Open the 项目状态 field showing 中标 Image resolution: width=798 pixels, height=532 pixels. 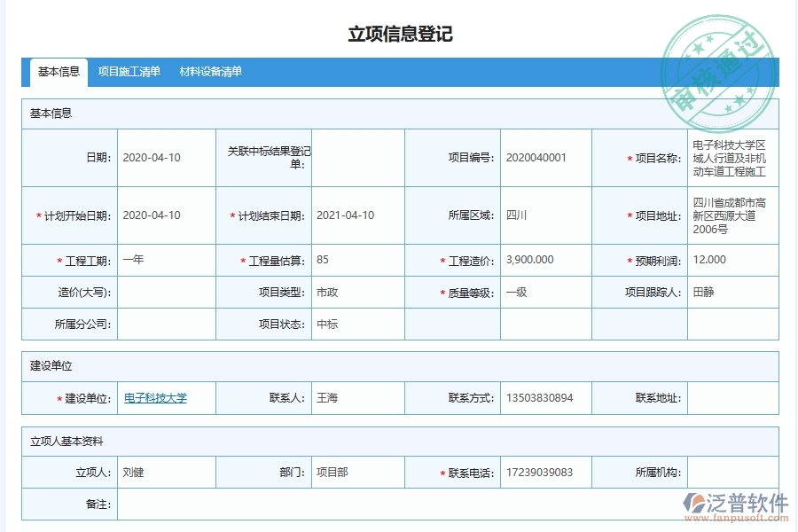pyautogui.click(x=355, y=324)
